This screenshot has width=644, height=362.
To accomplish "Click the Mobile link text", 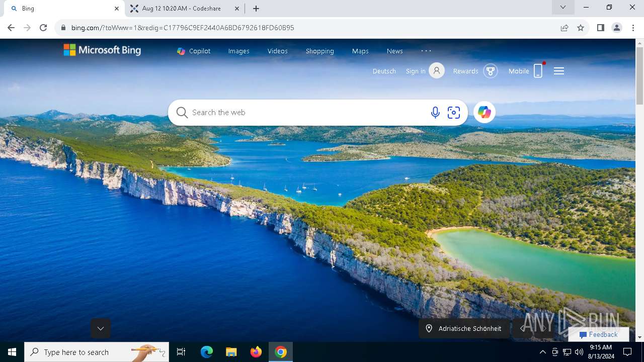I will click(x=519, y=71).
